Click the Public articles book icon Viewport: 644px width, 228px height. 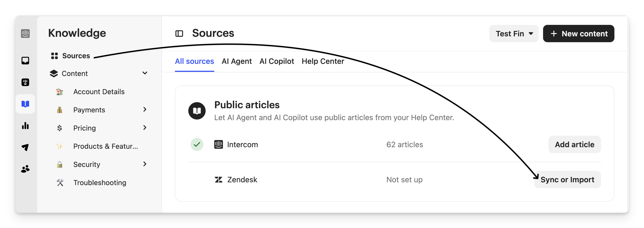pyautogui.click(x=197, y=111)
